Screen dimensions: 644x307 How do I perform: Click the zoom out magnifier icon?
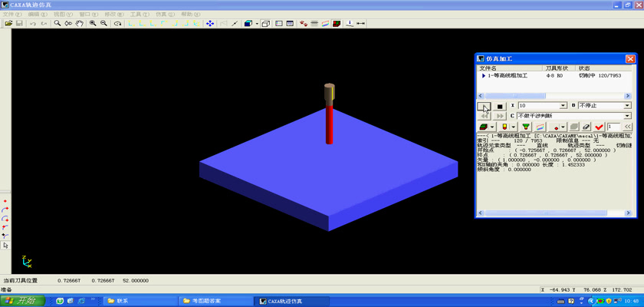103,24
